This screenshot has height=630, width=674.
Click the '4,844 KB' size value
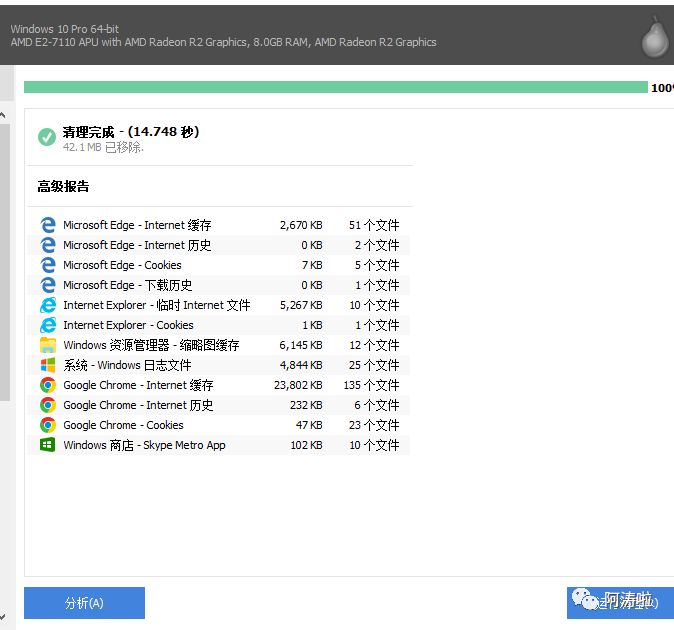[301, 365]
